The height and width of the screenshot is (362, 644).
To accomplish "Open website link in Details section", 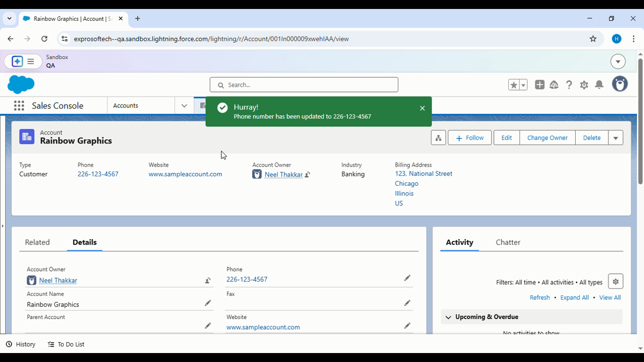I will 263,327.
